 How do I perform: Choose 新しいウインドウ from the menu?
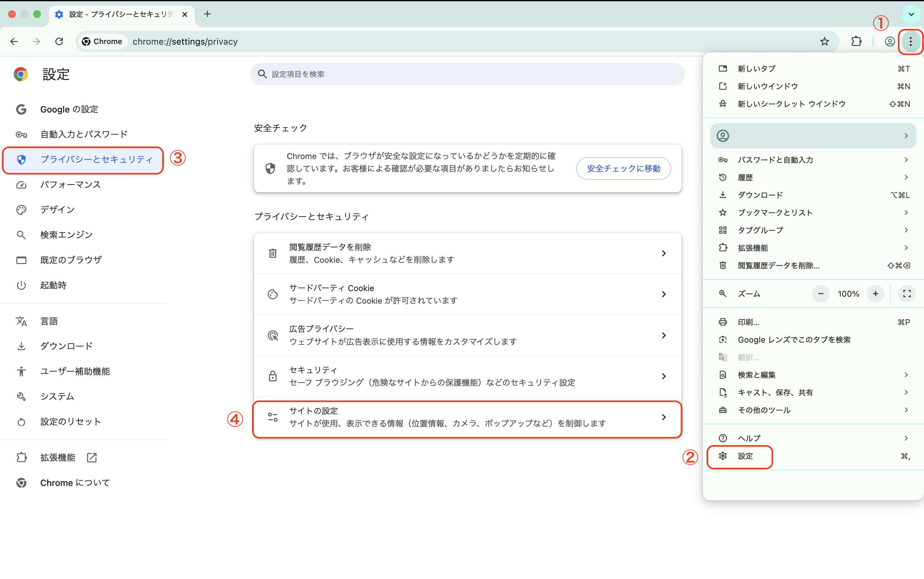coord(813,86)
